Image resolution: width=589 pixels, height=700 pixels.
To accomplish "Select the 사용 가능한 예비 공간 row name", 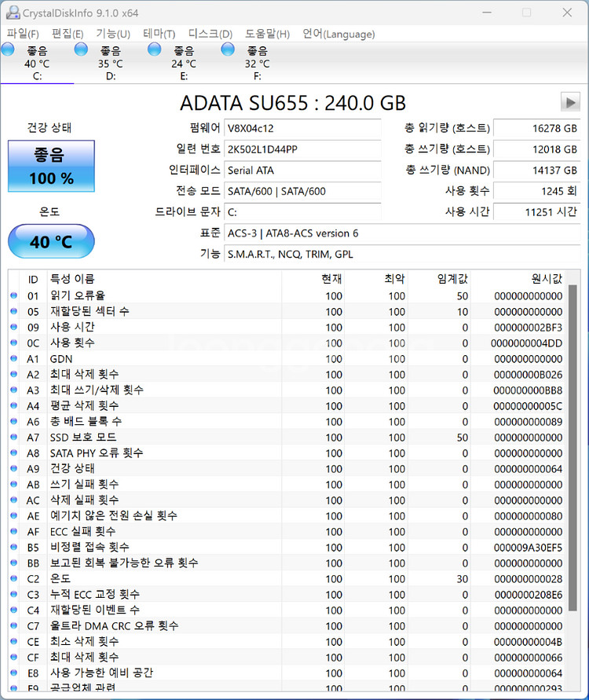I will [x=102, y=673].
